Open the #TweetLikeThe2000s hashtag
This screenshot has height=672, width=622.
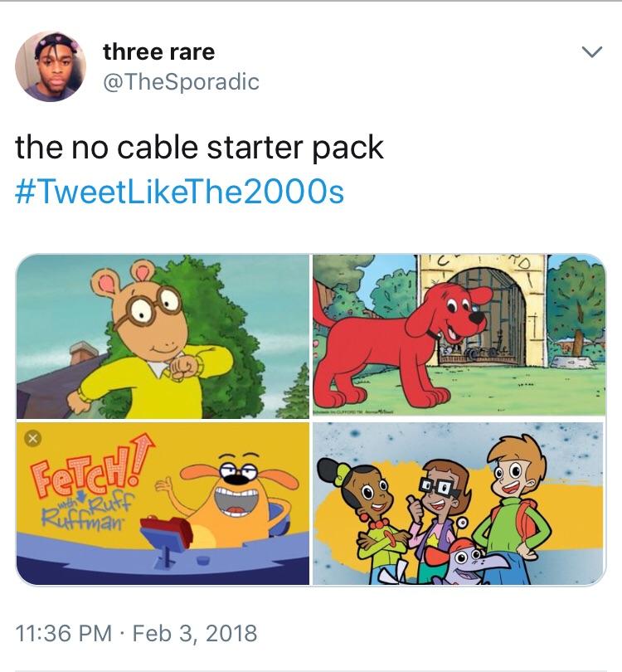[x=179, y=192]
